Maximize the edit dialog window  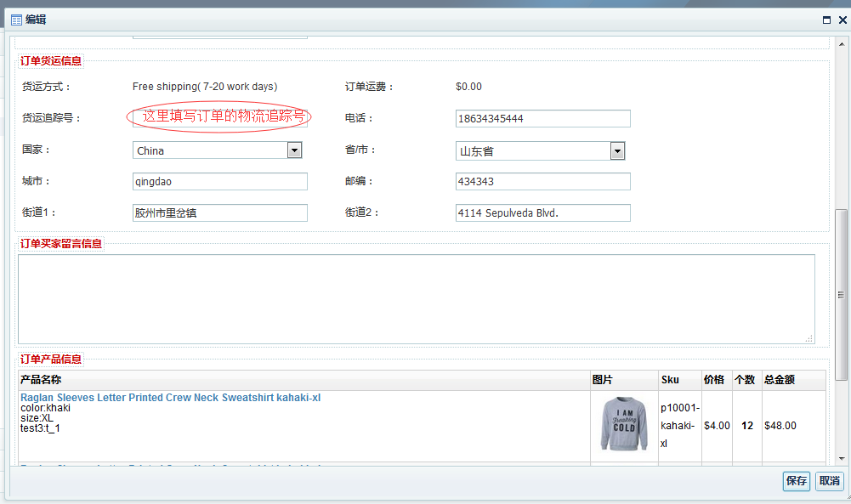[x=826, y=20]
